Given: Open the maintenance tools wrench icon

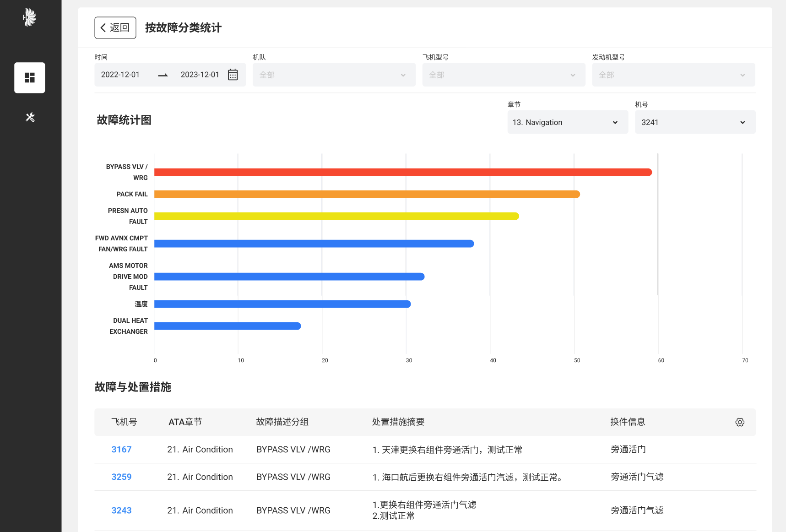Looking at the screenshot, I should (30, 117).
